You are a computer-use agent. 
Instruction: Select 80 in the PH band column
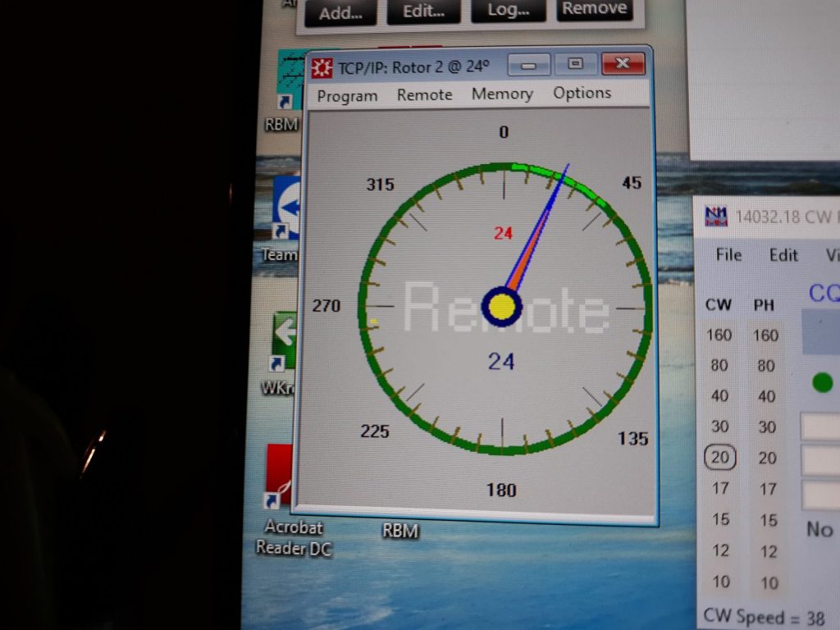pyautogui.click(x=766, y=366)
